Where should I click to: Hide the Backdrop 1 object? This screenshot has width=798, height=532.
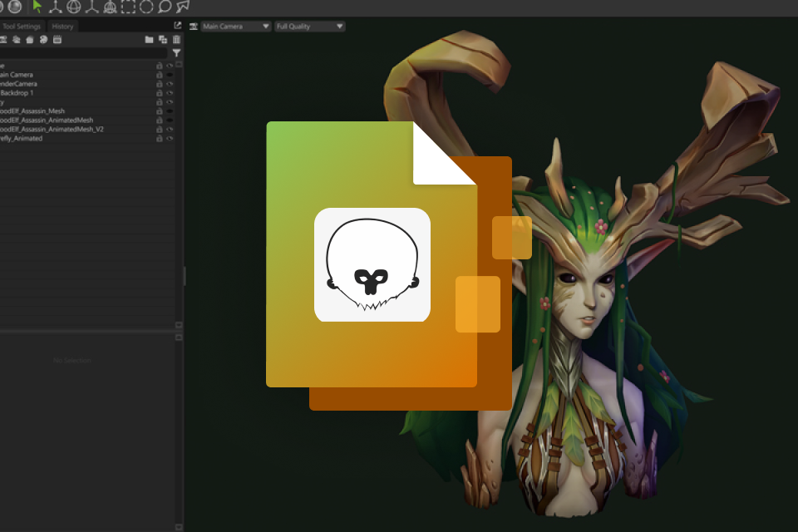point(170,93)
